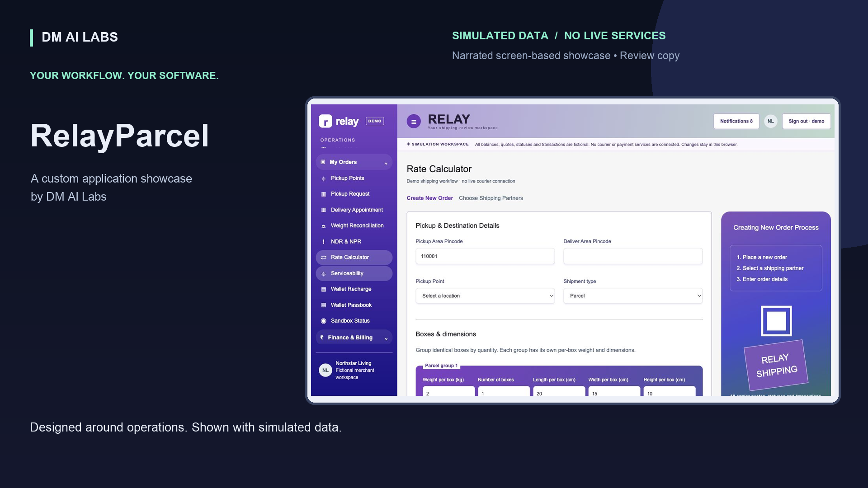The width and height of the screenshot is (868, 488).
Task: Click the Serviceability target icon
Action: tap(323, 273)
